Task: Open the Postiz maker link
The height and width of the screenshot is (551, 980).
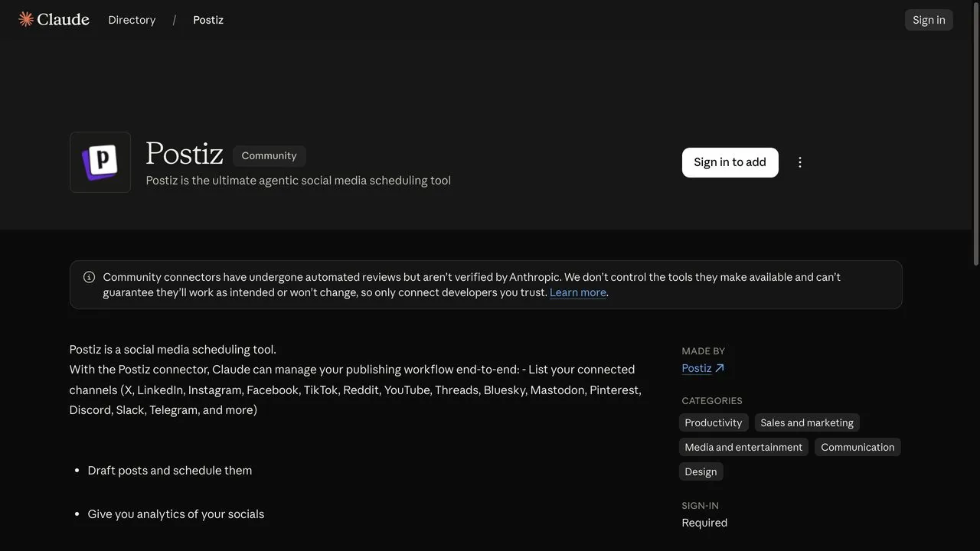Action: (x=697, y=368)
